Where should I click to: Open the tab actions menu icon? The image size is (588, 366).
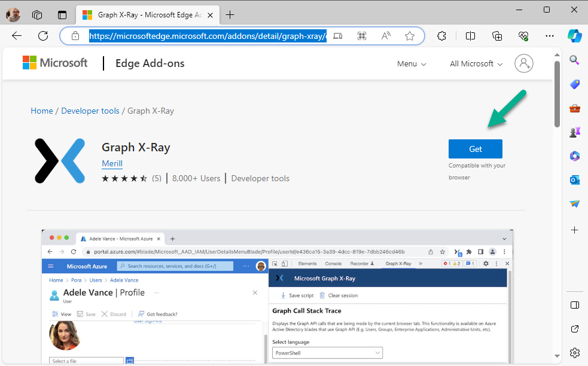tap(62, 15)
